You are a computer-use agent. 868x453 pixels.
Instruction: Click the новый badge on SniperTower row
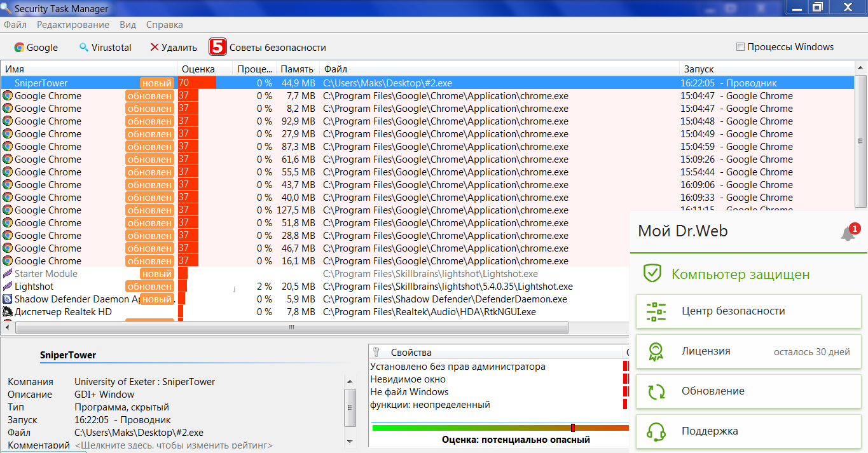(157, 83)
